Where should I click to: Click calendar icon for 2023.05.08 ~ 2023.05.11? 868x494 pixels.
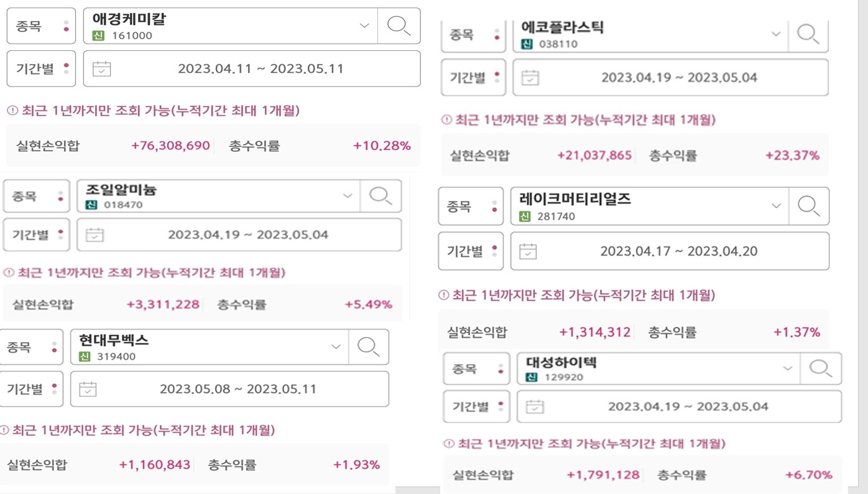coord(88,389)
